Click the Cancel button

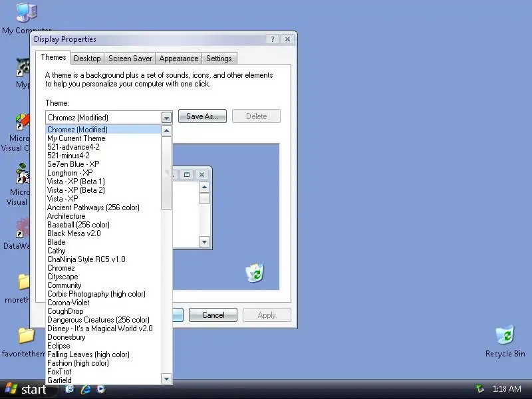pyautogui.click(x=213, y=315)
